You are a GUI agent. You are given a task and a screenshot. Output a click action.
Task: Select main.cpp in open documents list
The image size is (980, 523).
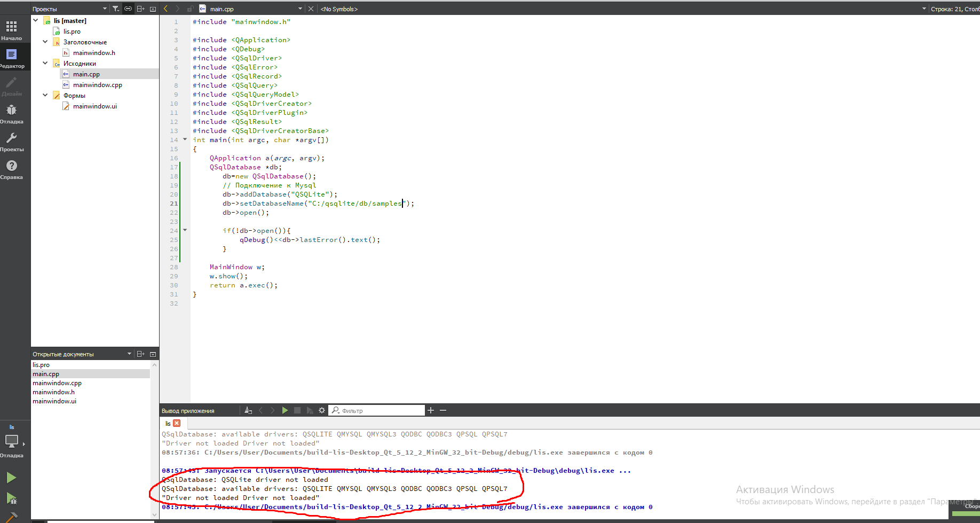click(x=91, y=374)
